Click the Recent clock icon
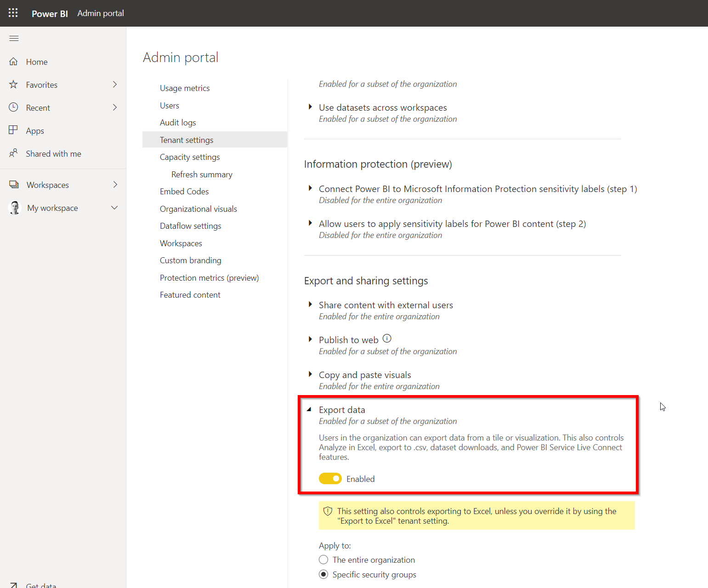Viewport: 708px width, 588px height. 14,107
